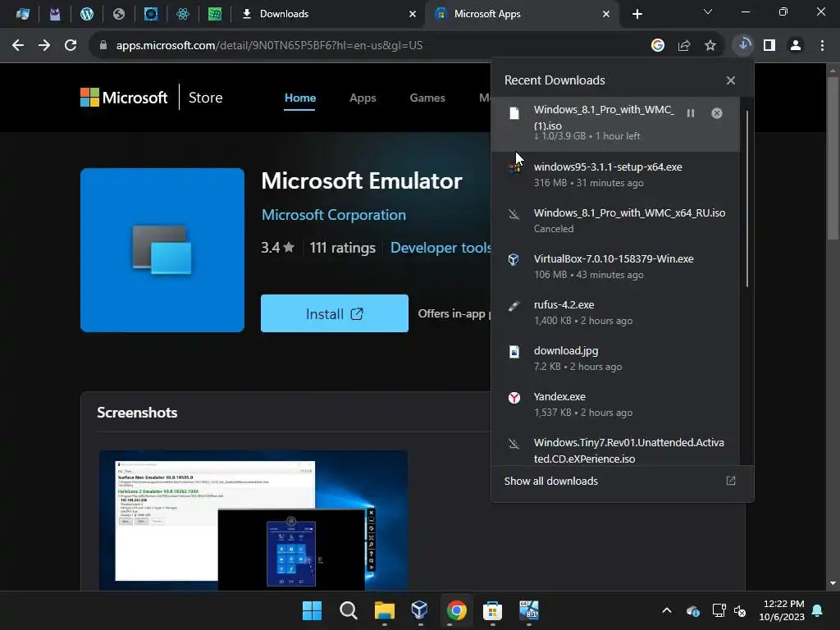
Task: Close the Recent Downloads panel
Action: coord(731,80)
